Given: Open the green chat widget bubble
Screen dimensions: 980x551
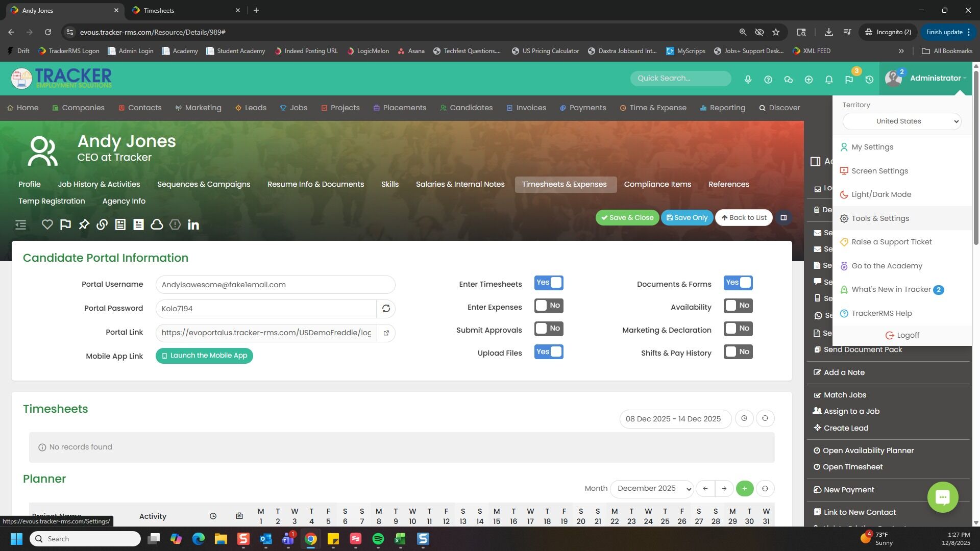Looking at the screenshot, I should click(x=942, y=497).
